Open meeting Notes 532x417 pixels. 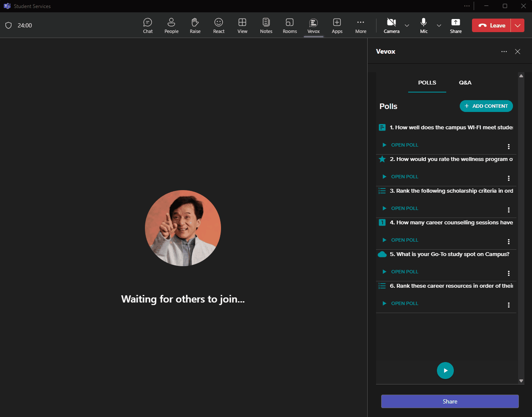click(266, 25)
